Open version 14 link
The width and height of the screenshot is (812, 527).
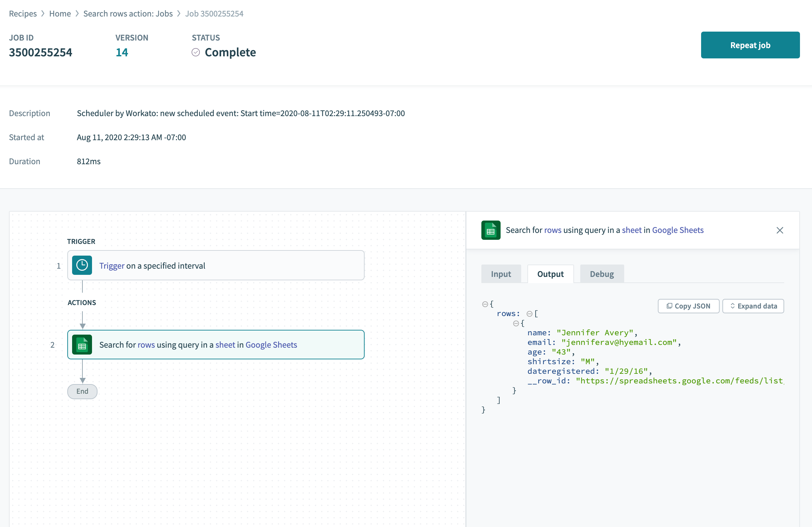tap(122, 52)
